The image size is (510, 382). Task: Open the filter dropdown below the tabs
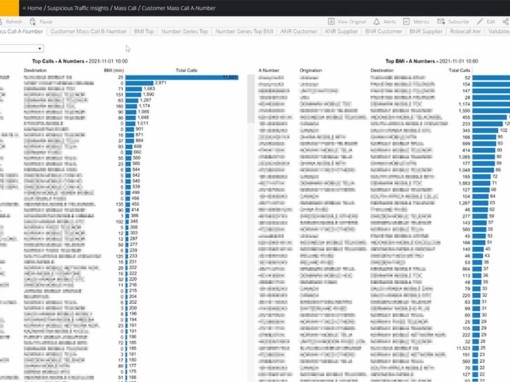point(22,49)
